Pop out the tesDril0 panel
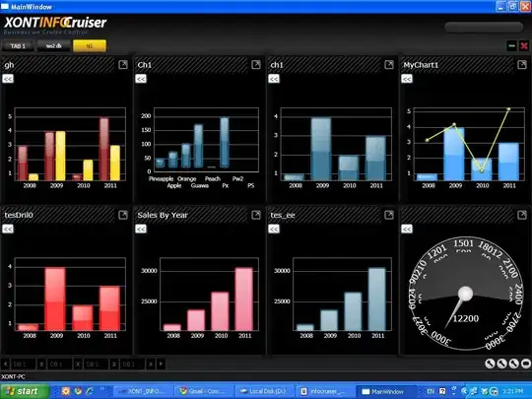This screenshot has width=532, height=399. tap(123, 215)
